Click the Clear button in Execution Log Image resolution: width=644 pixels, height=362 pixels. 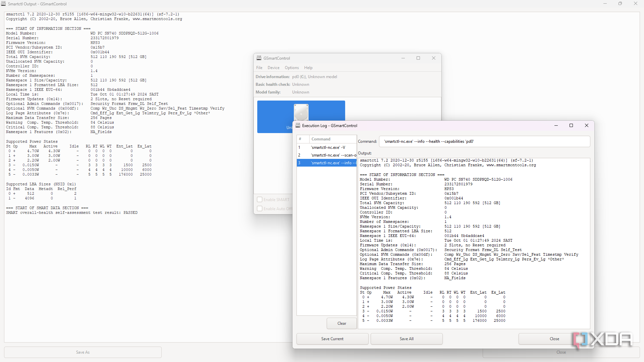(342, 323)
